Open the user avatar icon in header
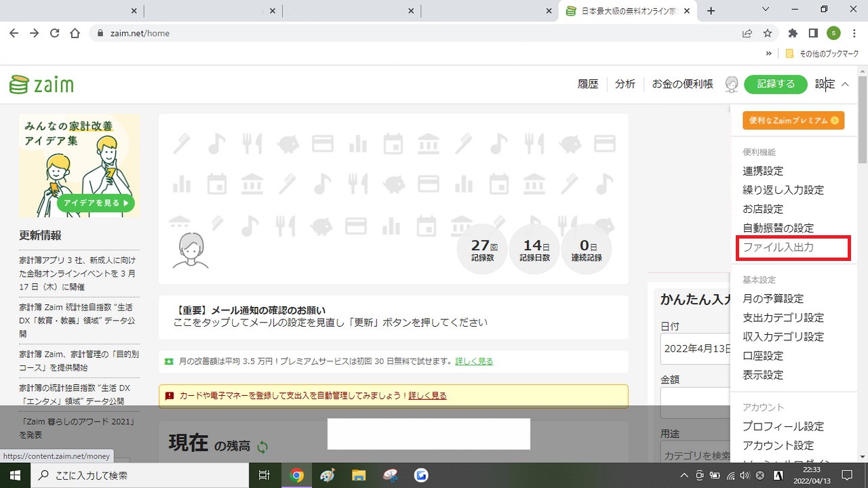The width and height of the screenshot is (868, 488). click(731, 84)
